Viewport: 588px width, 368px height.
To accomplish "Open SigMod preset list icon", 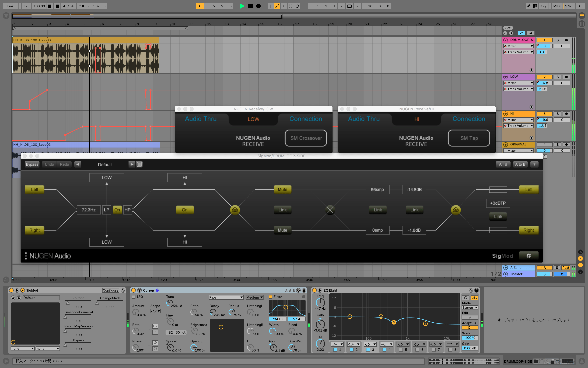I will (139, 164).
